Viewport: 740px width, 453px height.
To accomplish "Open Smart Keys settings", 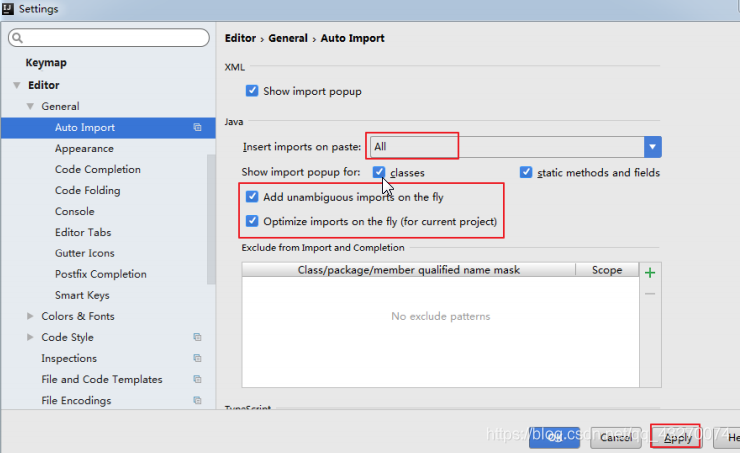I will point(82,295).
